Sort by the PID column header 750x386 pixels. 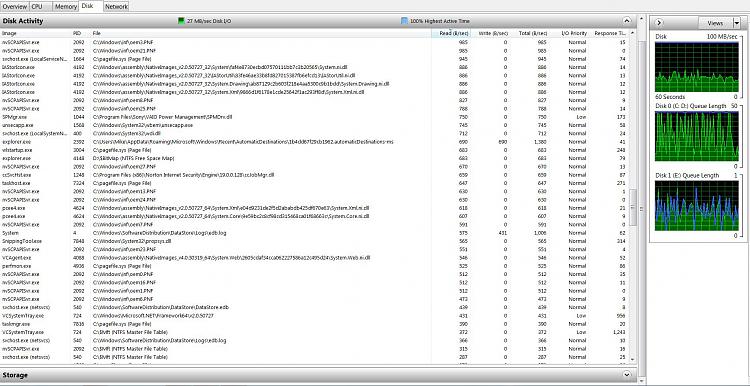[81, 33]
